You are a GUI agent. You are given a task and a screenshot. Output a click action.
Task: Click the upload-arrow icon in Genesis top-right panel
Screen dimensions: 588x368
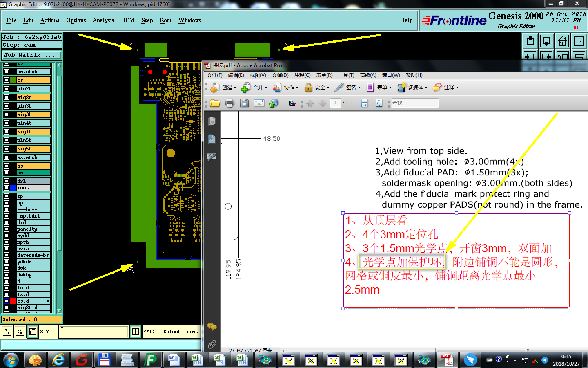click(x=530, y=41)
